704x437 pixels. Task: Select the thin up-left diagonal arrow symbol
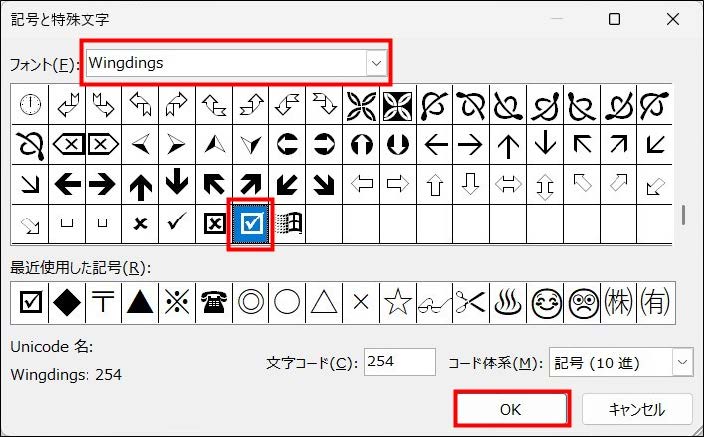[x=582, y=145]
